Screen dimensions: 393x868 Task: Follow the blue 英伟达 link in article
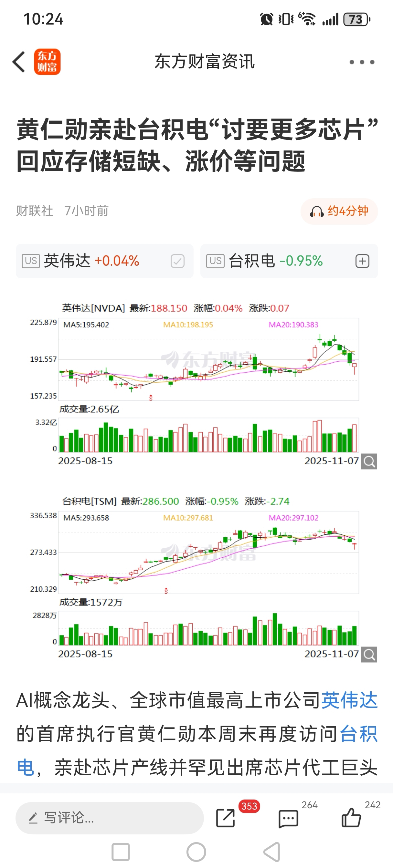point(349,701)
